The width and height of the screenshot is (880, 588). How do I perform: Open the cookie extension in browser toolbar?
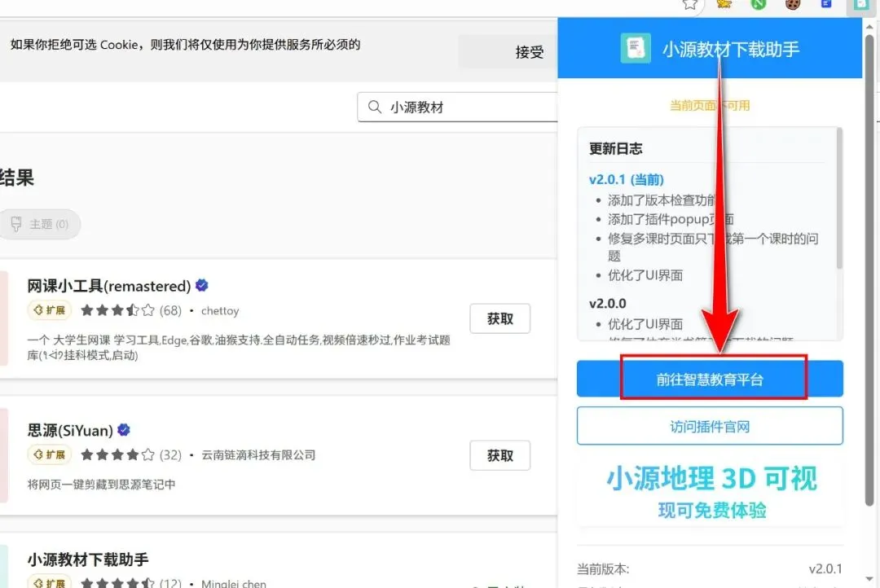click(x=793, y=5)
